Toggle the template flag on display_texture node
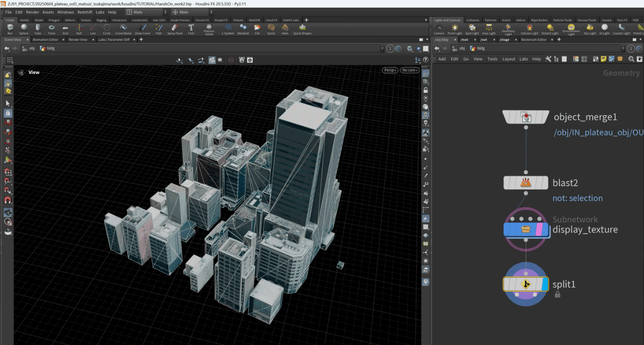The height and width of the screenshot is (345, 644). click(x=539, y=229)
